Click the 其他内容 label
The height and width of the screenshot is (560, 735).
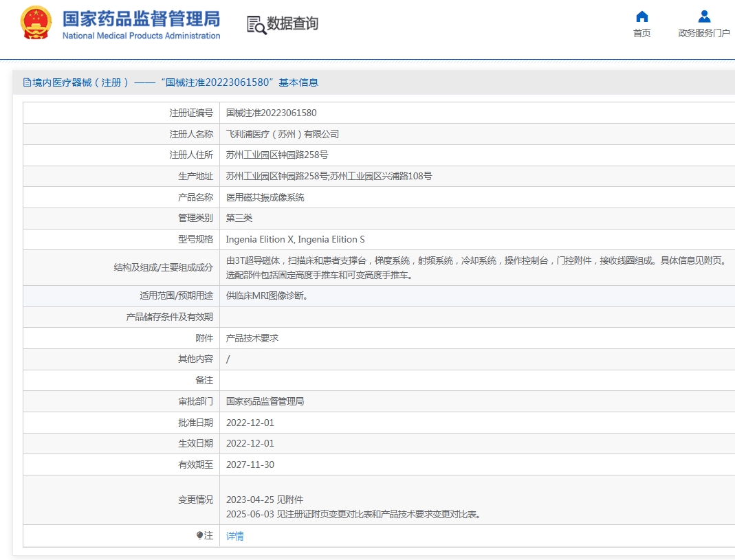pos(195,359)
